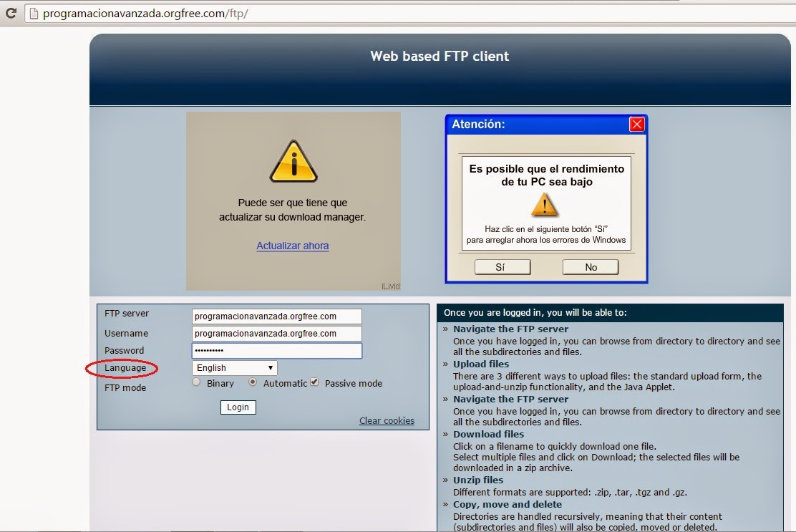This screenshot has height=532, width=796.
Task: Click the No button in the popup
Action: [591, 266]
